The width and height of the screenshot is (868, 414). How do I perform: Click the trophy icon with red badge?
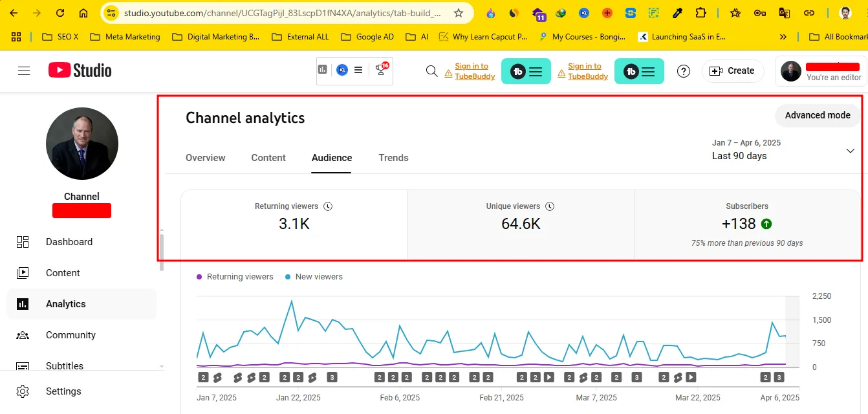(381, 71)
